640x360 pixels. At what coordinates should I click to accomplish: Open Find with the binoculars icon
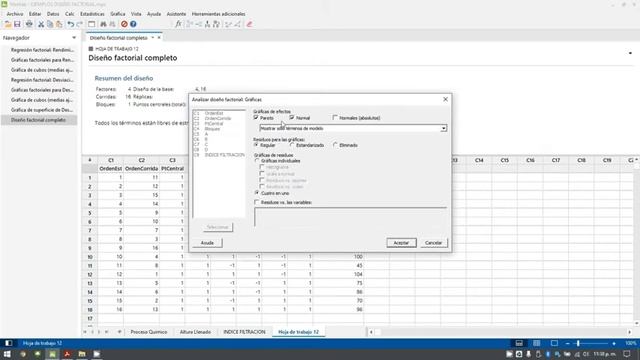tap(103, 24)
